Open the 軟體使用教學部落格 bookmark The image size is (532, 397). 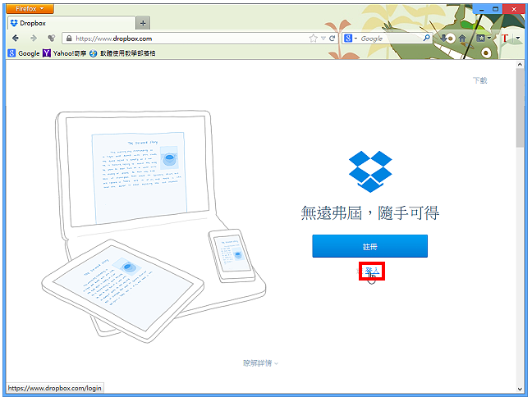pyautogui.click(x=122, y=53)
